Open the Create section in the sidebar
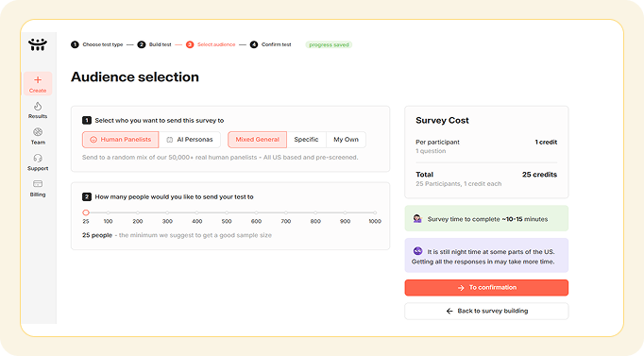Viewport: 644px width, 356px height. click(x=38, y=84)
